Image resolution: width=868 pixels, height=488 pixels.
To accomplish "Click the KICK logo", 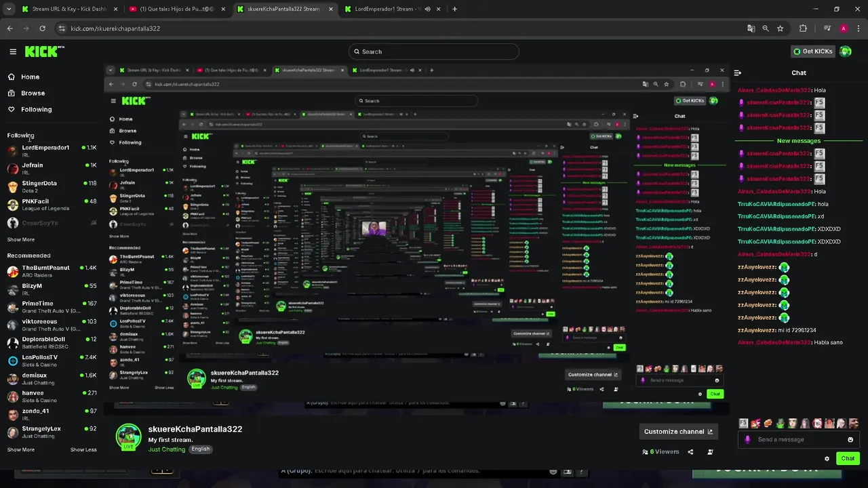I will pyautogui.click(x=44, y=52).
